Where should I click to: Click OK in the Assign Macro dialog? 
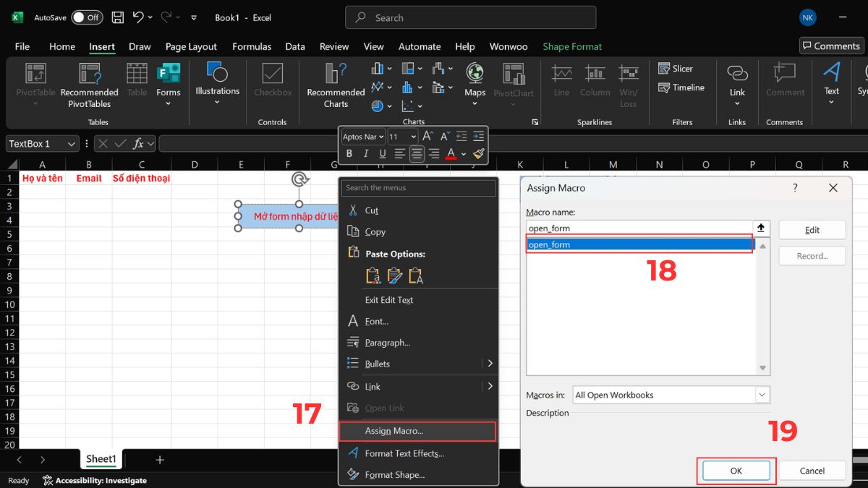click(x=736, y=470)
